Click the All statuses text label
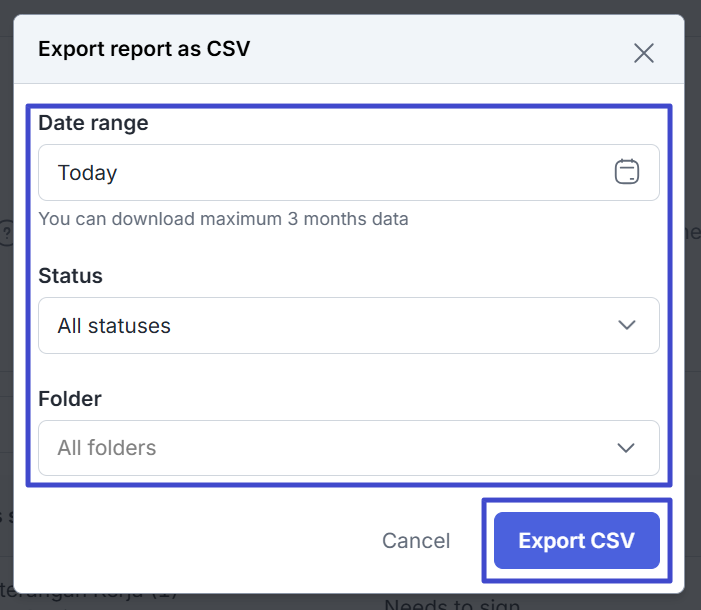 114,326
